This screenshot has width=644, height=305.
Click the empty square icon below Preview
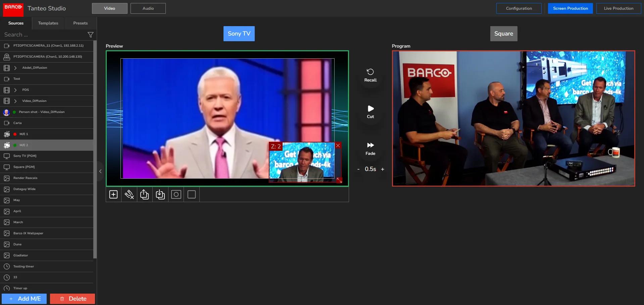tap(192, 194)
